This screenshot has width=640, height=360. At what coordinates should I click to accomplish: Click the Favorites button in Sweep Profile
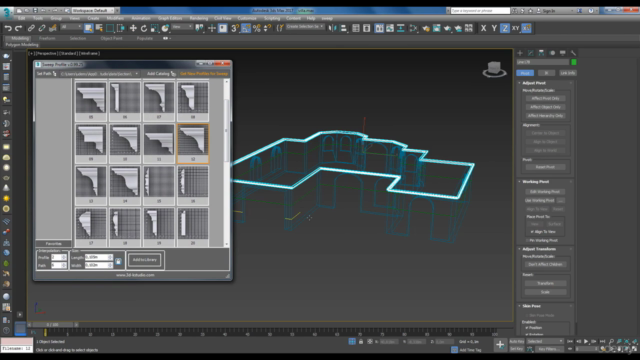click(x=53, y=244)
